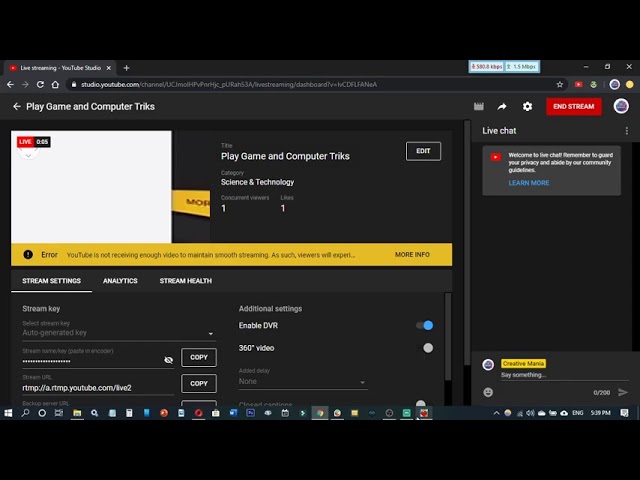Click the browser back navigation arrow

pos(10,84)
